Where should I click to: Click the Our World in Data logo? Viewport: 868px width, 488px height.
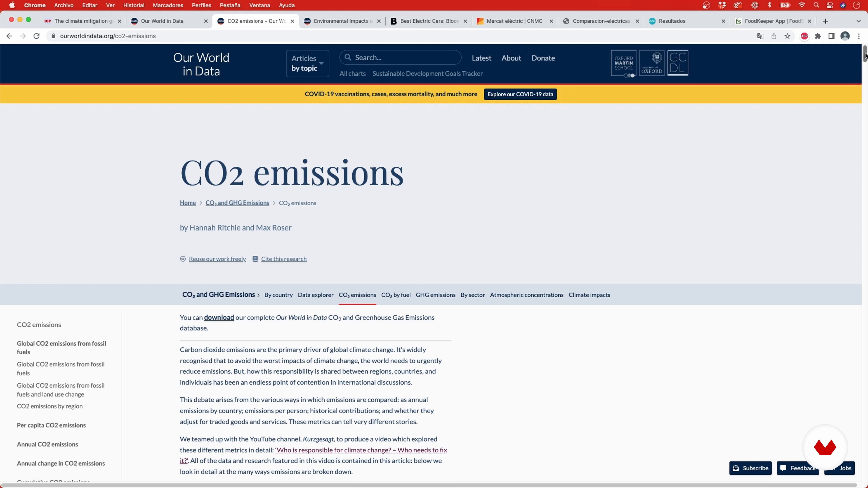click(201, 64)
